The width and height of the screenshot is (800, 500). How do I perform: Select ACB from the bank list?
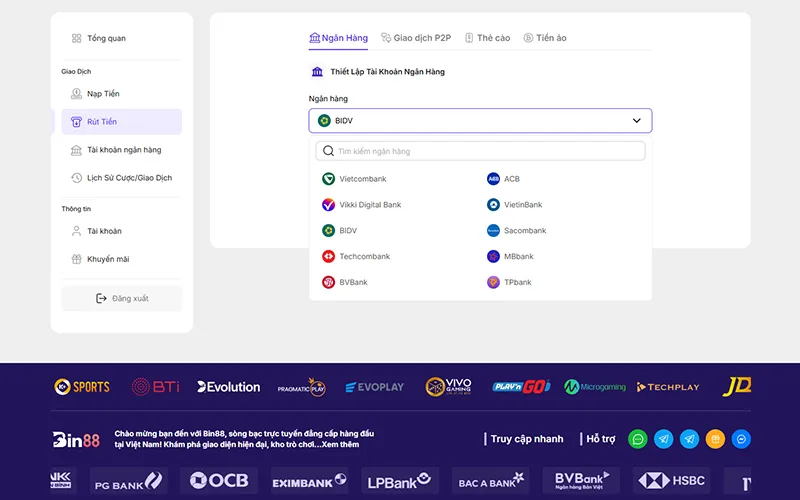click(511, 179)
